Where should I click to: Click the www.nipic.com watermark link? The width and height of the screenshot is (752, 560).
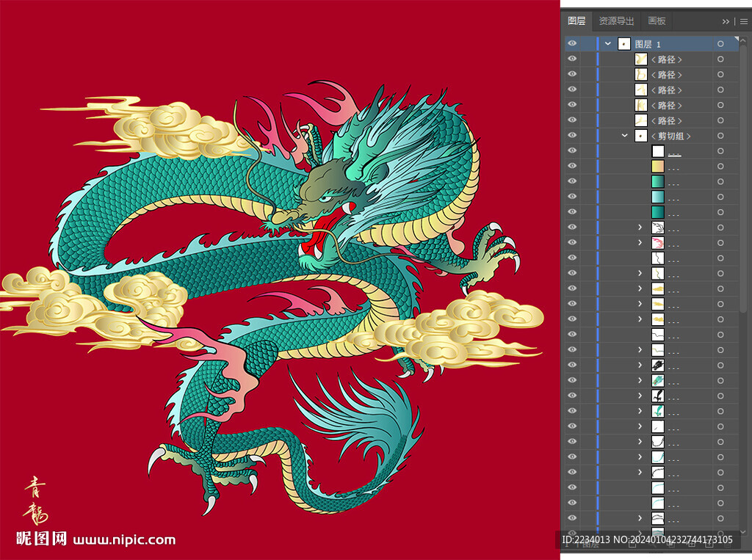[123, 540]
